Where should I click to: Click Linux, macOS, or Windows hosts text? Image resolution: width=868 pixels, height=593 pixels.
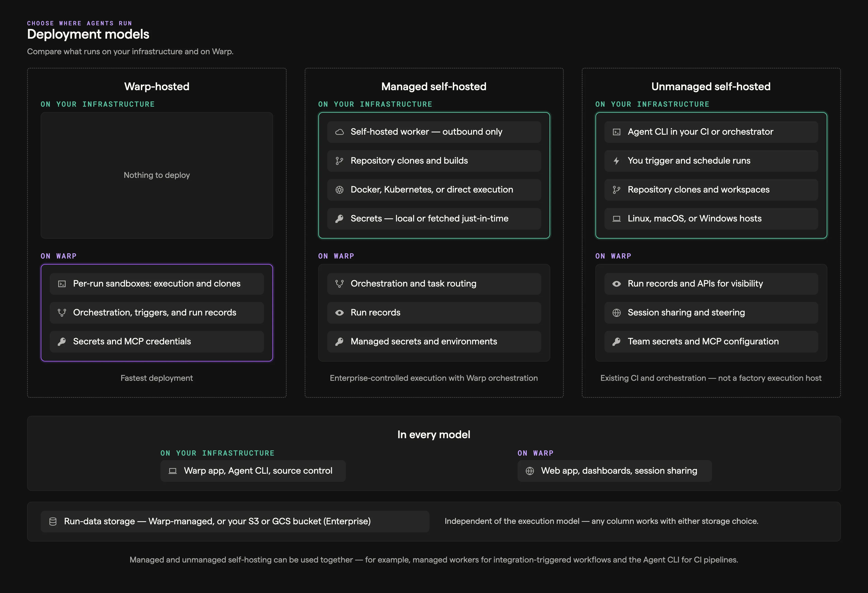click(x=694, y=219)
